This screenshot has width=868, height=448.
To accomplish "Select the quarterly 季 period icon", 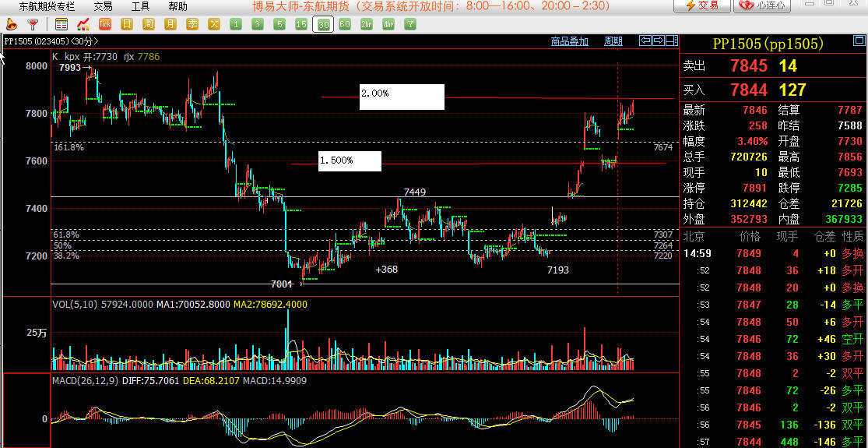I will tap(192, 24).
